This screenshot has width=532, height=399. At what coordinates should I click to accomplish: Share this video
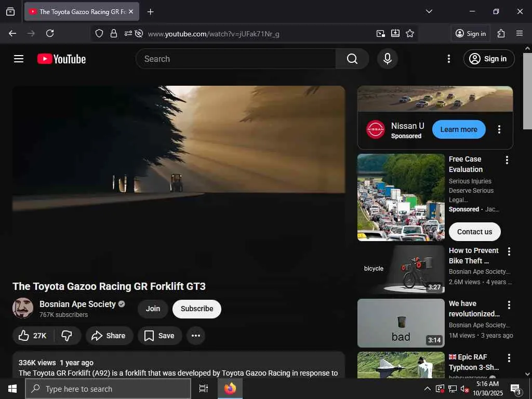(109, 336)
